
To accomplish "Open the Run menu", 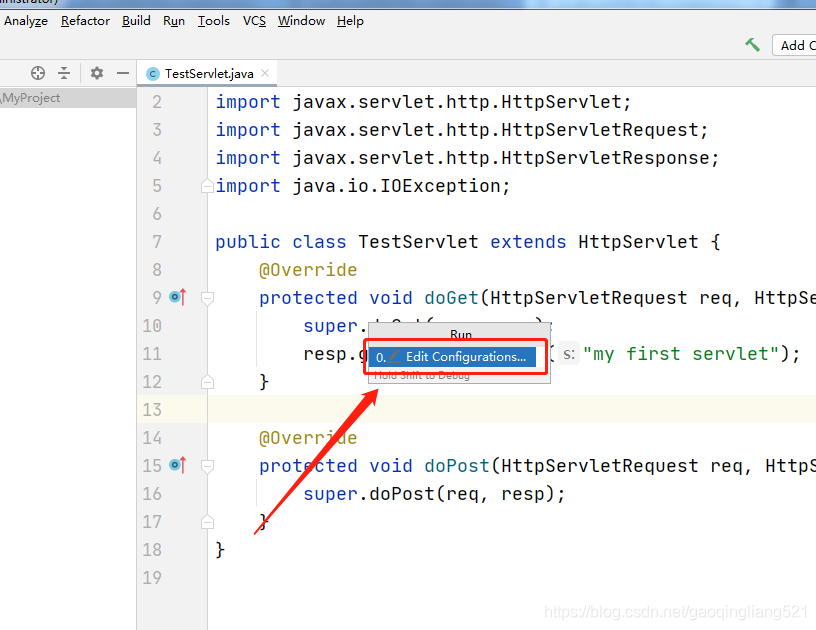I will tap(173, 20).
